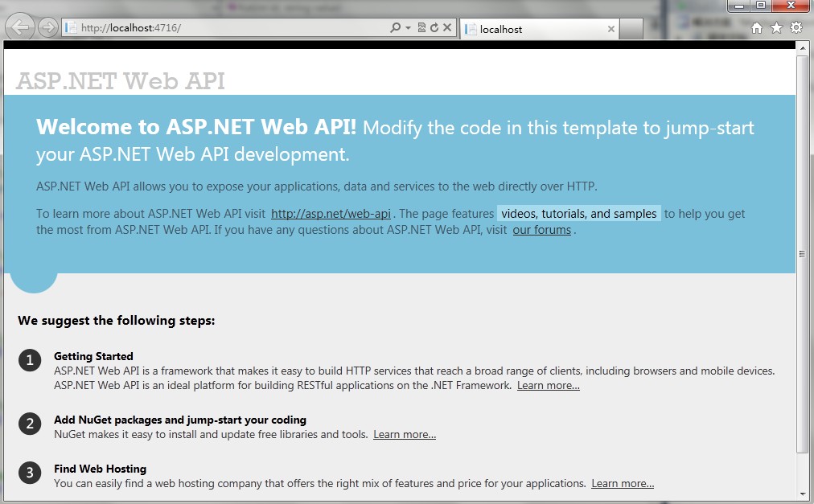
Task: Open Learn more under Find Web Hosting
Action: 623,484
